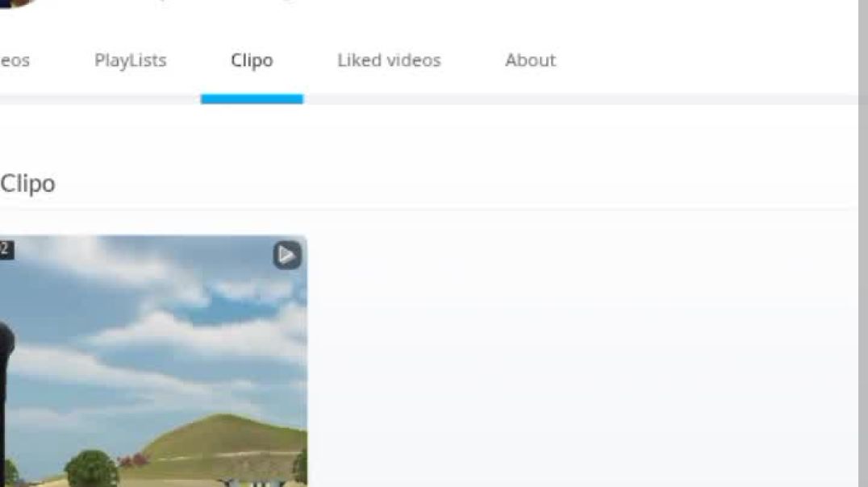Image resolution: width=868 pixels, height=487 pixels.
Task: View Liked videos of this channel
Action: pos(388,60)
